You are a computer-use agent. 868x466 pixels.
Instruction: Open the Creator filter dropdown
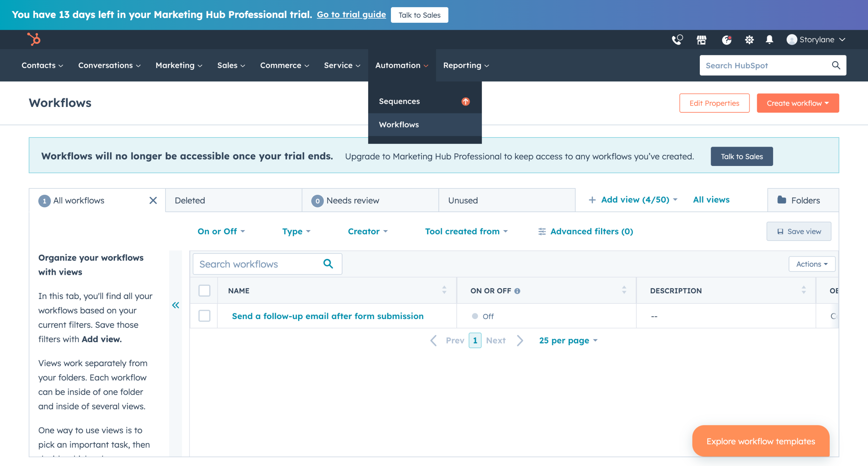(368, 231)
